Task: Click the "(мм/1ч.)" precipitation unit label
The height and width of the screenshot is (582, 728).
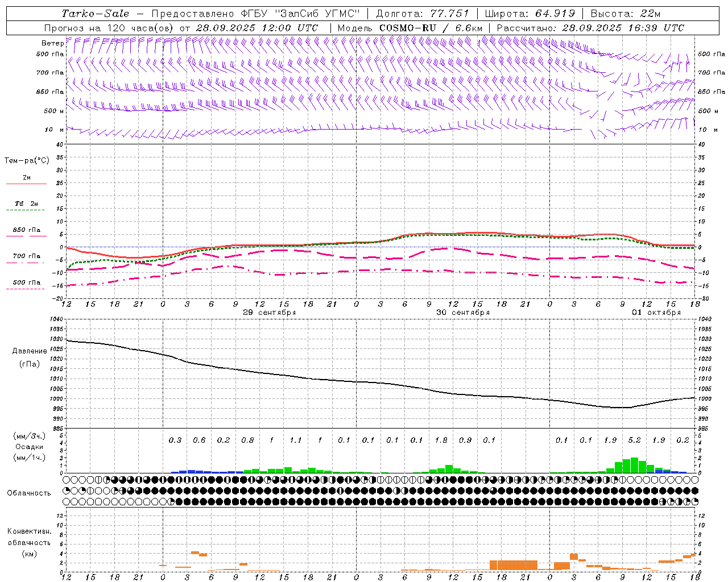Action: (x=30, y=458)
